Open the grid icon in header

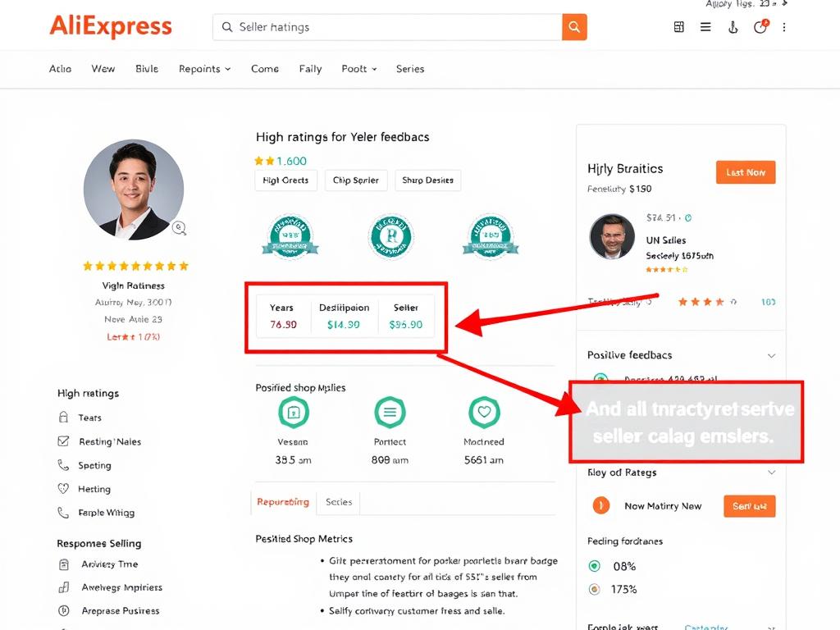[678, 27]
